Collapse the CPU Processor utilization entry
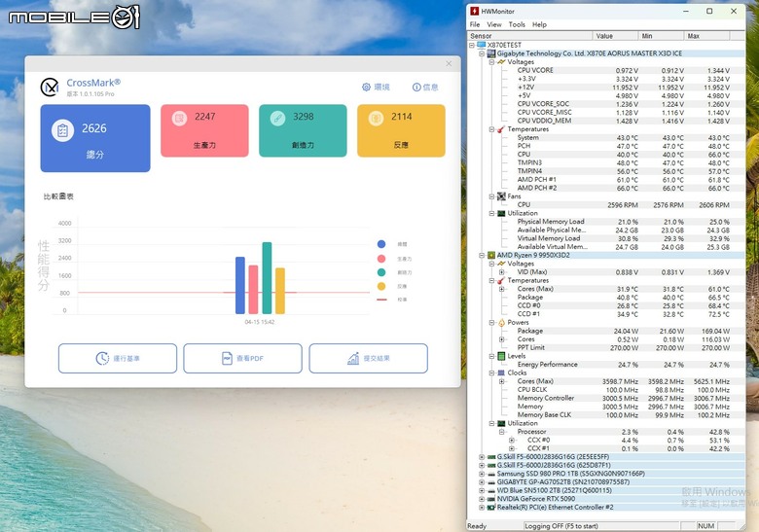 coord(502,432)
